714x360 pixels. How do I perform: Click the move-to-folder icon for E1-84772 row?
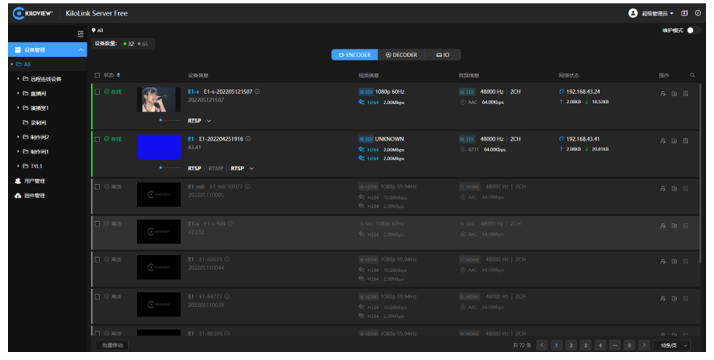[674, 298]
